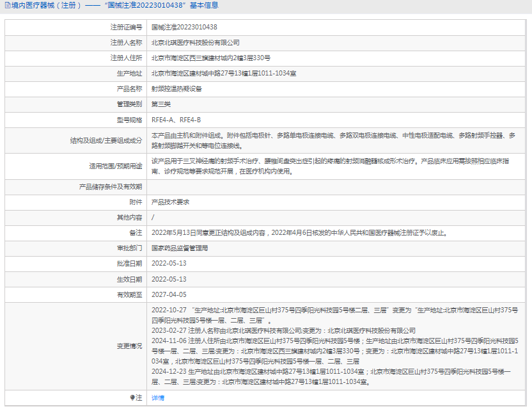Click the 2023-02-27 change record line
This screenshot has height=409, width=532.
(x=284, y=331)
